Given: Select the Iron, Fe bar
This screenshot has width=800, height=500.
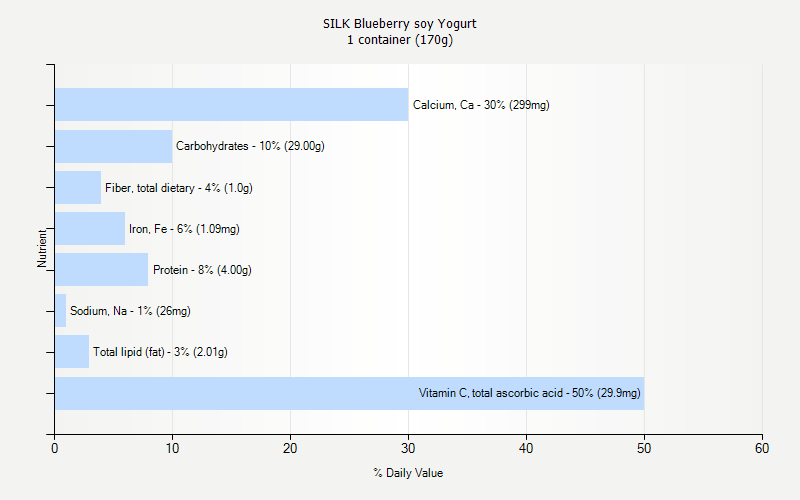Looking at the screenshot, I should [90, 229].
